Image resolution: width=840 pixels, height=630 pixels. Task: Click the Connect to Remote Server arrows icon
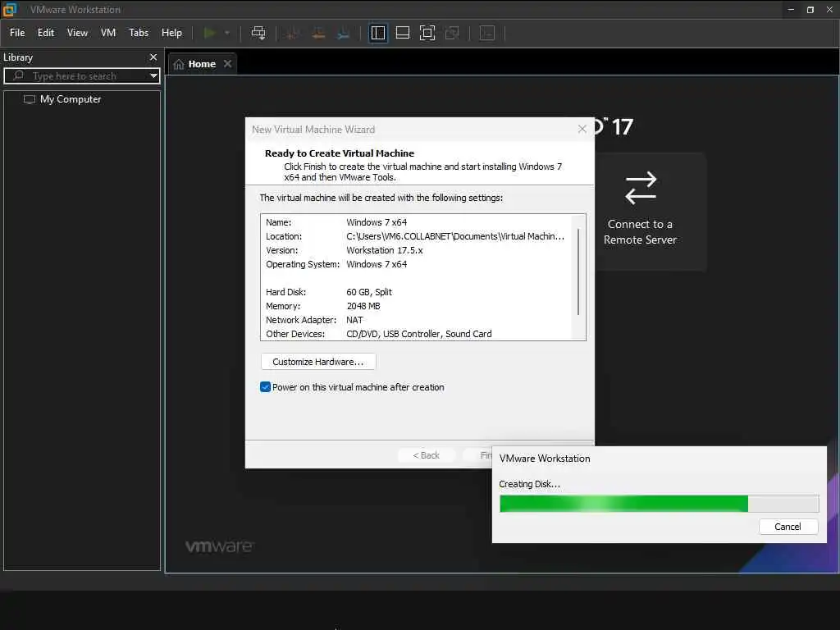(641, 188)
